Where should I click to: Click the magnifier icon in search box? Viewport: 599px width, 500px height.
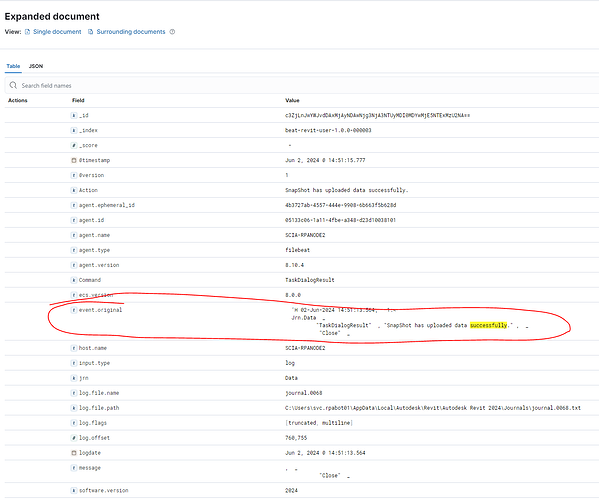pyautogui.click(x=13, y=85)
